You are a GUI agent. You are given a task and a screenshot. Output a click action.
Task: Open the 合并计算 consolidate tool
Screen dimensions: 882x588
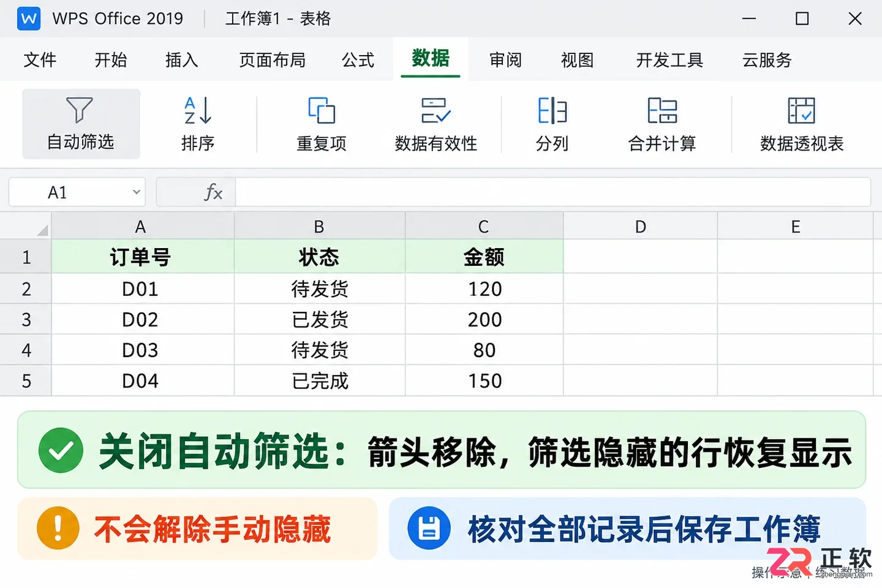click(x=662, y=124)
